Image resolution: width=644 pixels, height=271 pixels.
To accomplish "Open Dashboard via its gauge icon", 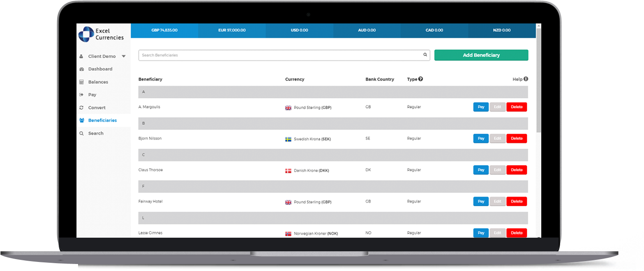I will point(81,69).
